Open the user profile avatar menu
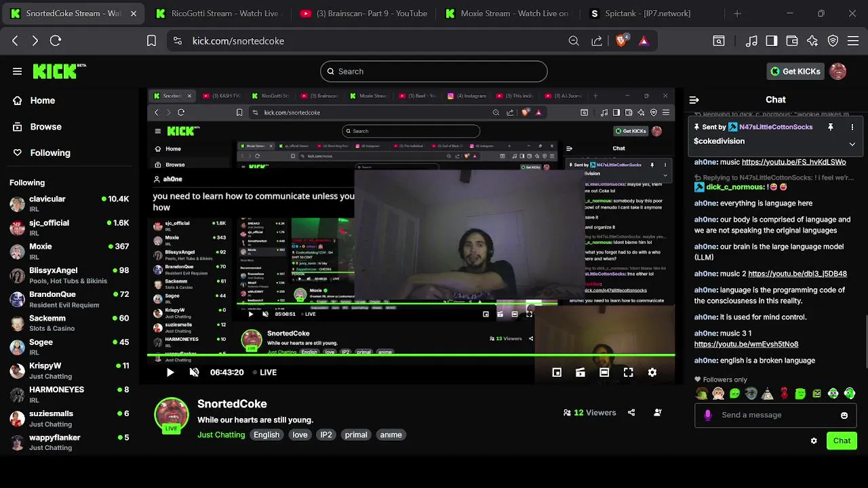868x488 pixels. click(x=838, y=71)
